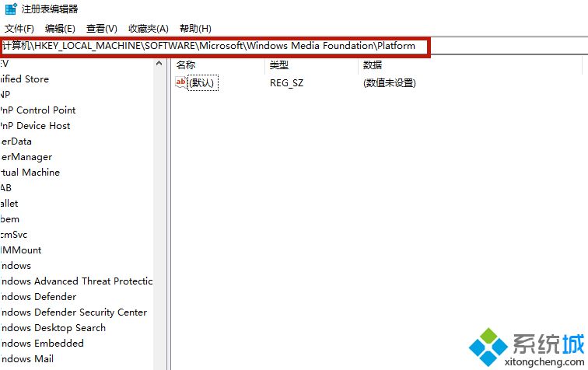Open the 编辑(E) menu
Screen dimensions: 588x370
pyautogui.click(x=60, y=29)
